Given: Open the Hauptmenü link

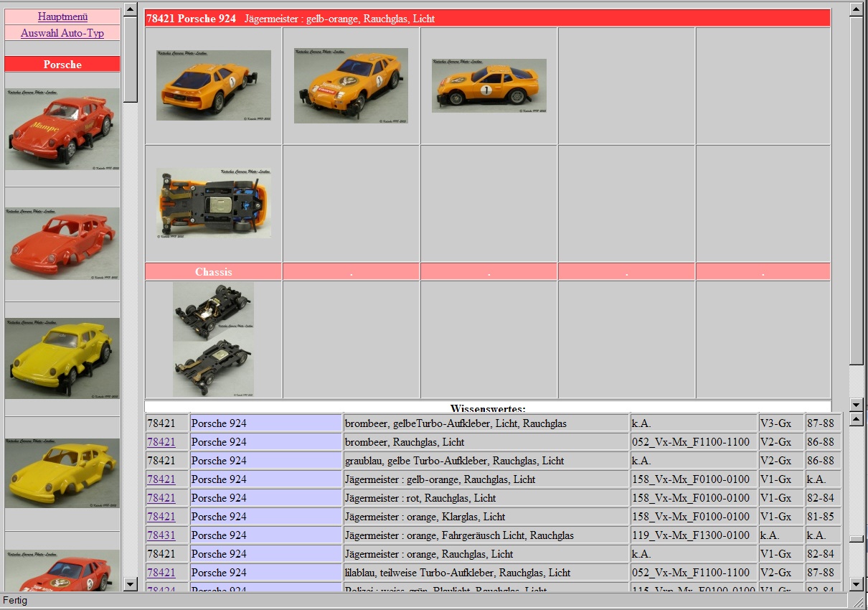Looking at the screenshot, I should pos(62,17).
